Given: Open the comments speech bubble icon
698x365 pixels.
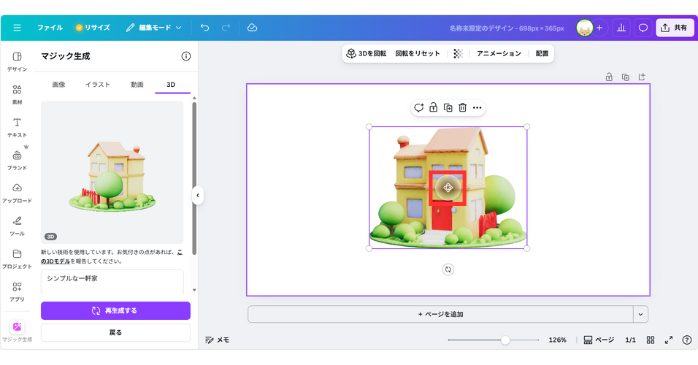Looking at the screenshot, I should [x=643, y=28].
